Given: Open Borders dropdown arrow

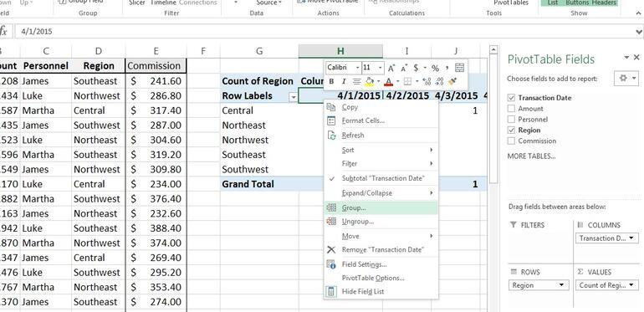Looking at the screenshot, I should click(x=417, y=82).
